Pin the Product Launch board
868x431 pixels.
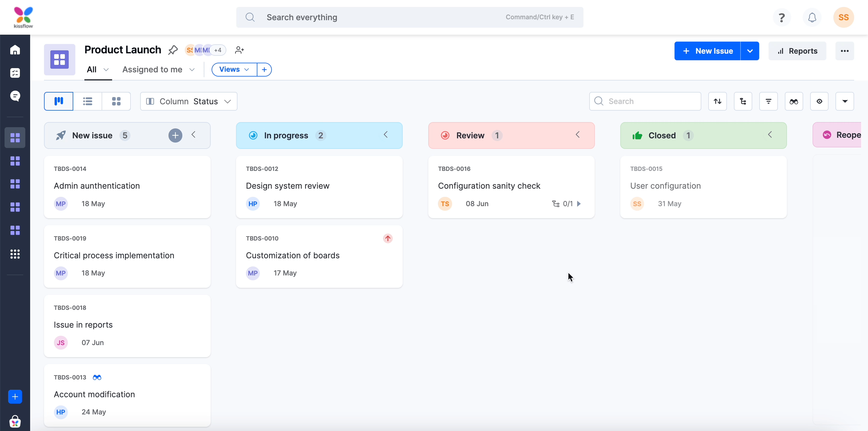coord(173,50)
